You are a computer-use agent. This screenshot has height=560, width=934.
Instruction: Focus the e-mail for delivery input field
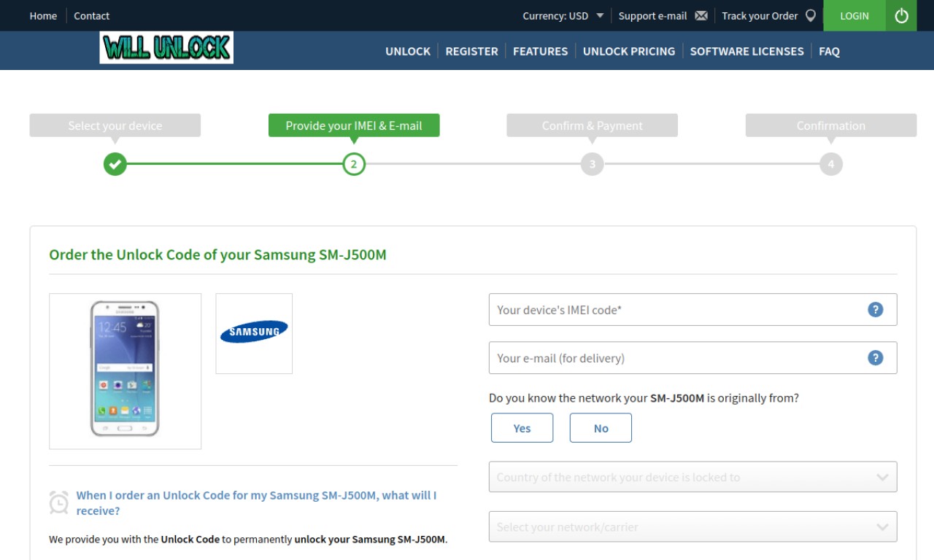click(x=692, y=357)
